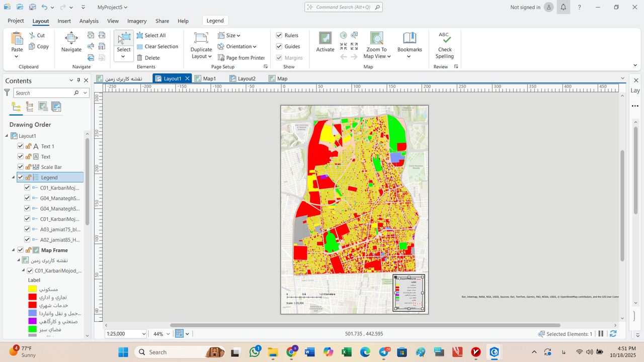Image resolution: width=644 pixels, height=362 pixels.
Task: Hide the Scale Bar element in Contents
Action: (x=21, y=167)
